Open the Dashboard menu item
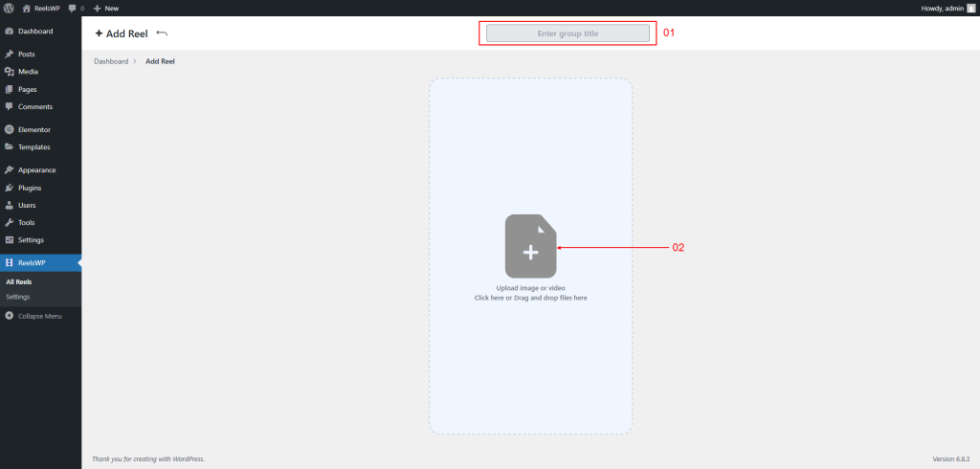Image resolution: width=980 pixels, height=469 pixels. coord(35,32)
